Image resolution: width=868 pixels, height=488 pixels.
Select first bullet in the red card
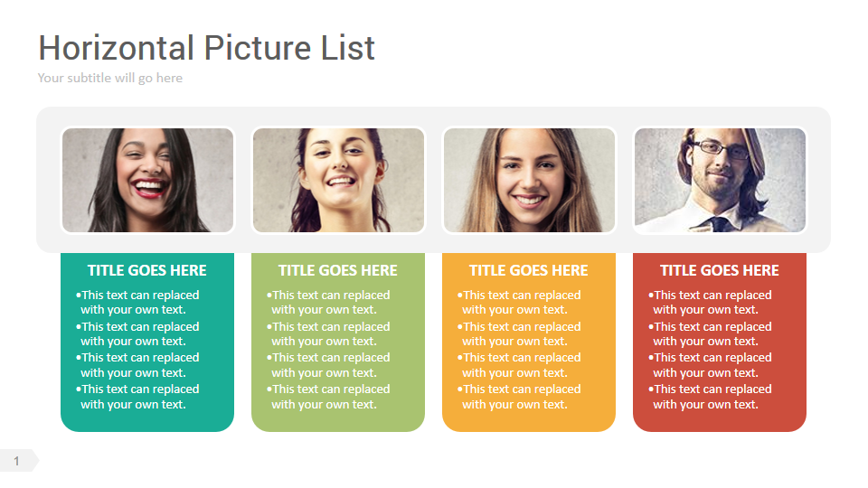pos(712,303)
